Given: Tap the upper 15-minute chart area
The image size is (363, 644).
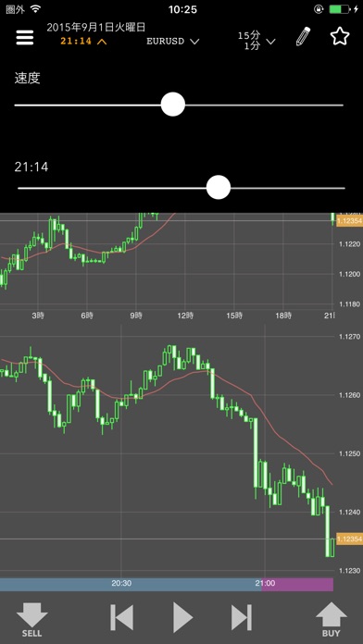Looking at the screenshot, I should 167,261.
